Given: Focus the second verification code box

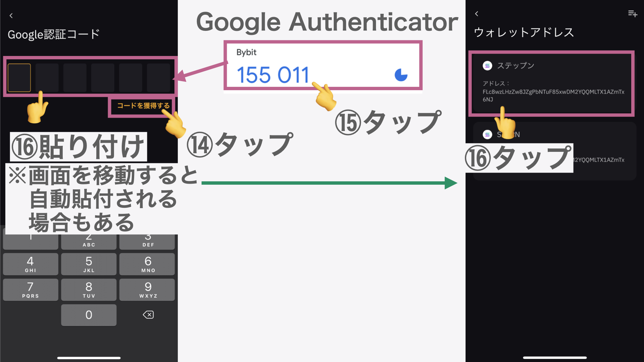Looking at the screenshot, I should pyautogui.click(x=47, y=78).
